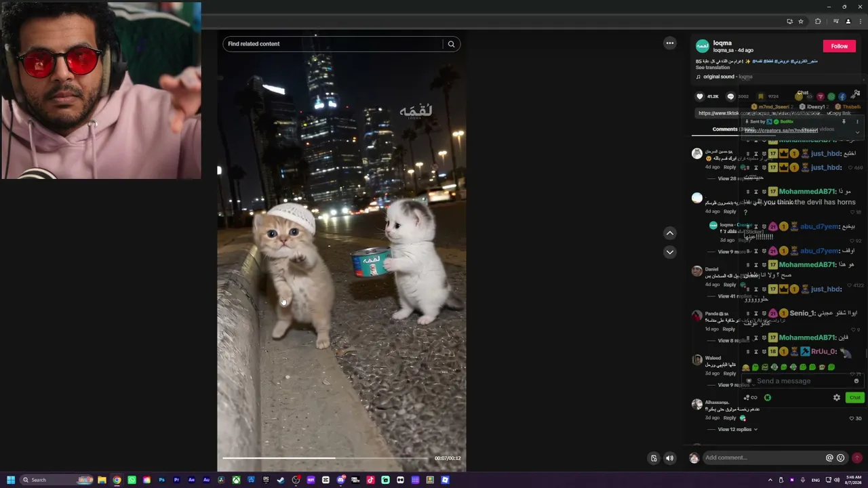Click the search magnifier in Find related content

pyautogui.click(x=451, y=44)
